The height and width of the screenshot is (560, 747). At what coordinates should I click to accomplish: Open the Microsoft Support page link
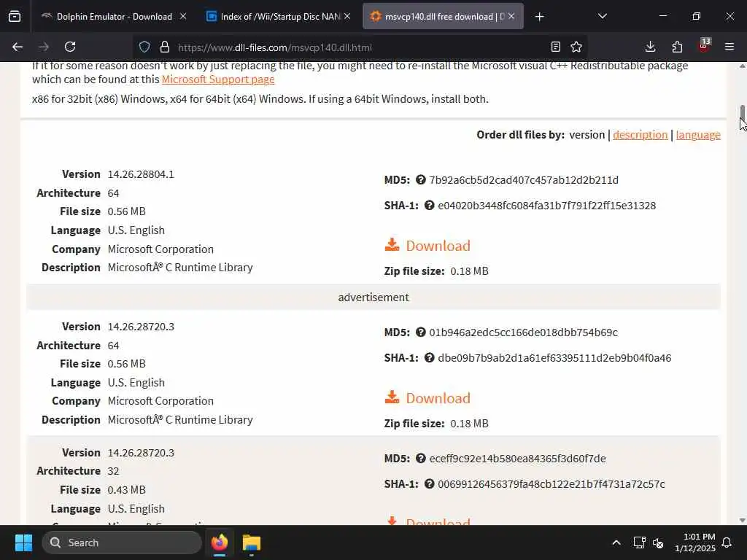click(218, 79)
